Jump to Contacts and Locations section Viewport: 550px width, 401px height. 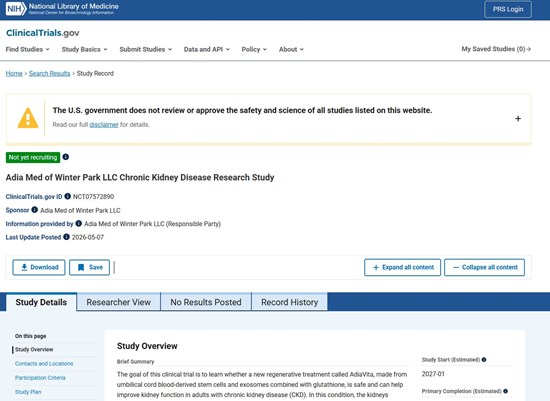point(44,364)
